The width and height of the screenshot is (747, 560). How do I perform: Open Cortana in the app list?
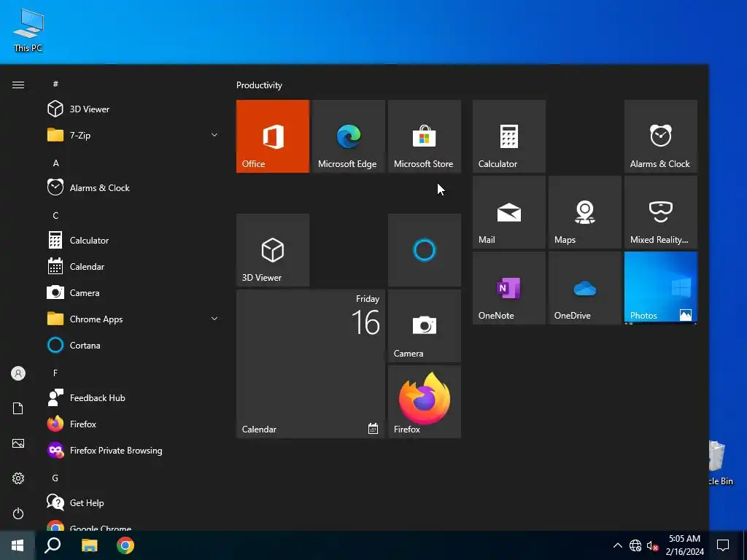coord(133,345)
